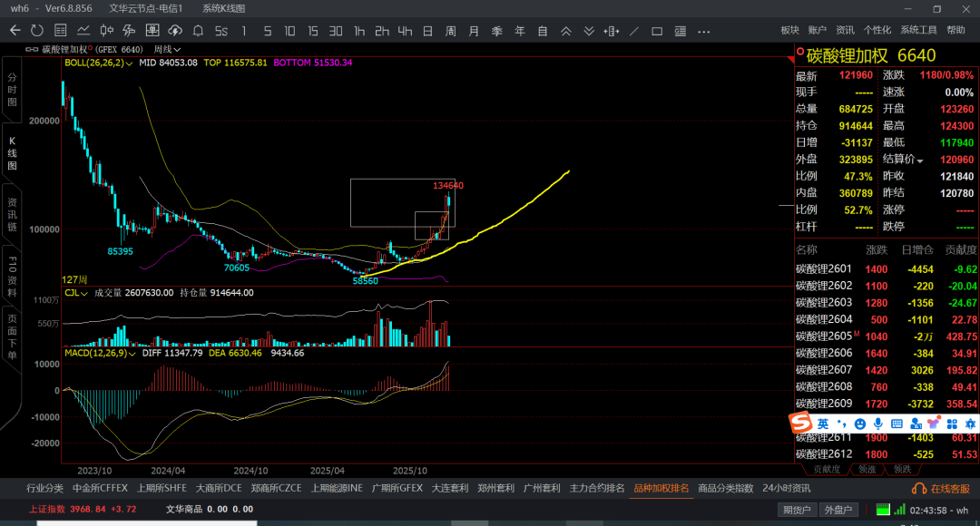Image resolution: width=980 pixels, height=526 pixels.
Task: Click the rectangle drawing tool icon
Action: point(657,31)
